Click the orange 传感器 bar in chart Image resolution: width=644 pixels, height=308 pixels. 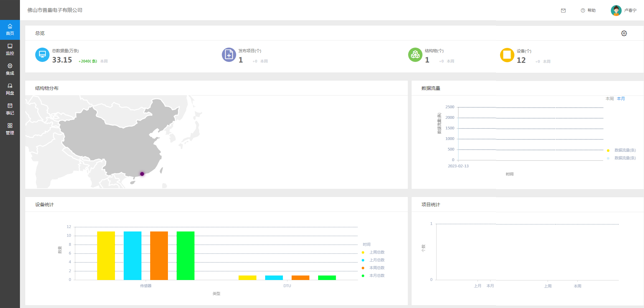pyautogui.click(x=159, y=255)
